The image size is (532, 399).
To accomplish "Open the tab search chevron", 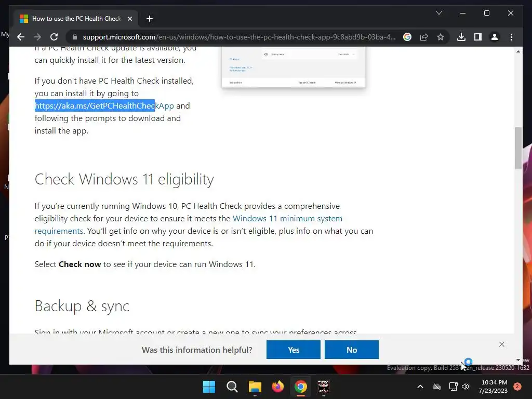I will 438,13.
